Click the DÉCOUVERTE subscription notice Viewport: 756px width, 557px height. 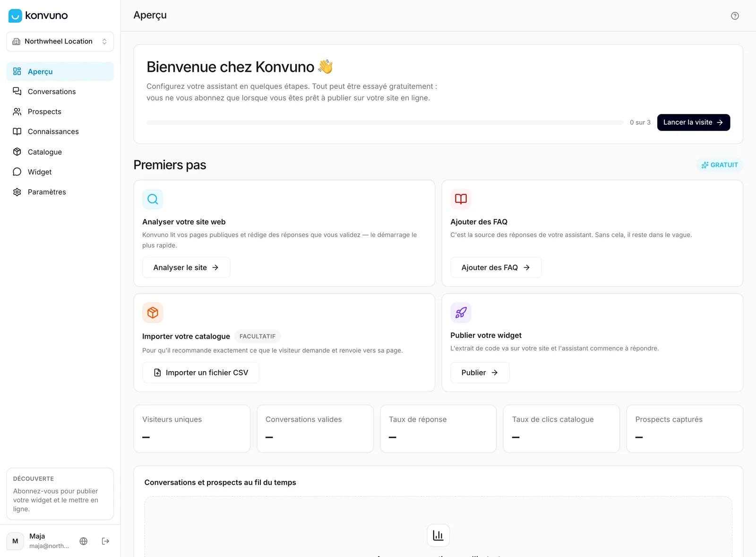click(x=60, y=494)
